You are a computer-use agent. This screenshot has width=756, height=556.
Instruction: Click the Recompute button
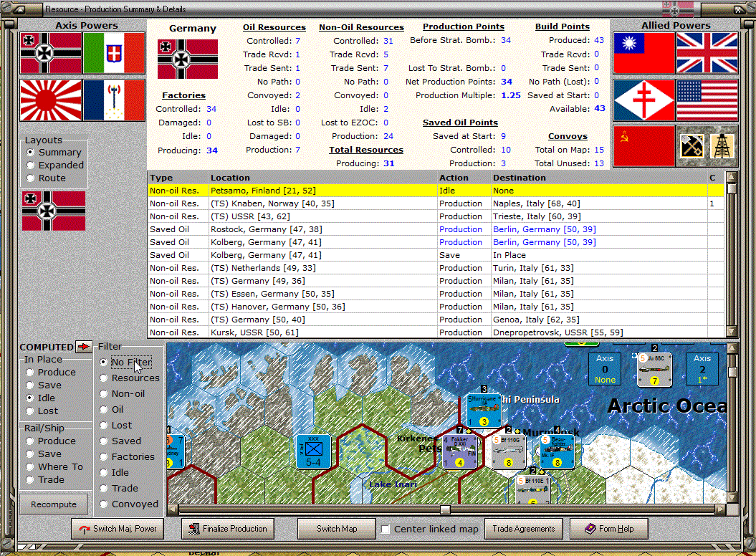pos(54,504)
